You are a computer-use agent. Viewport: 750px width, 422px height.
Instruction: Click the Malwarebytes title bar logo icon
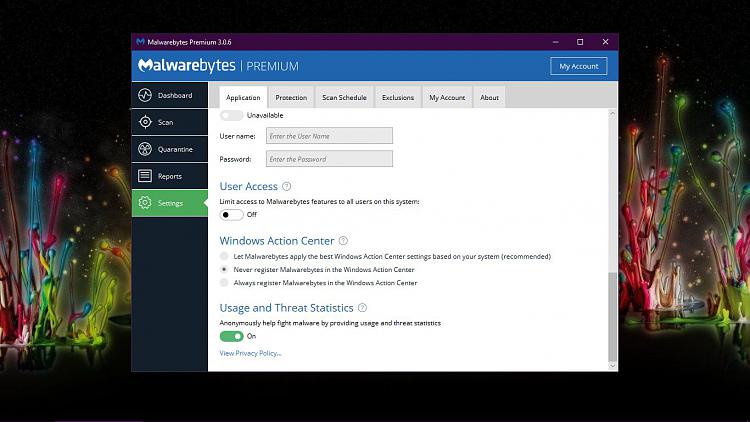coord(140,42)
